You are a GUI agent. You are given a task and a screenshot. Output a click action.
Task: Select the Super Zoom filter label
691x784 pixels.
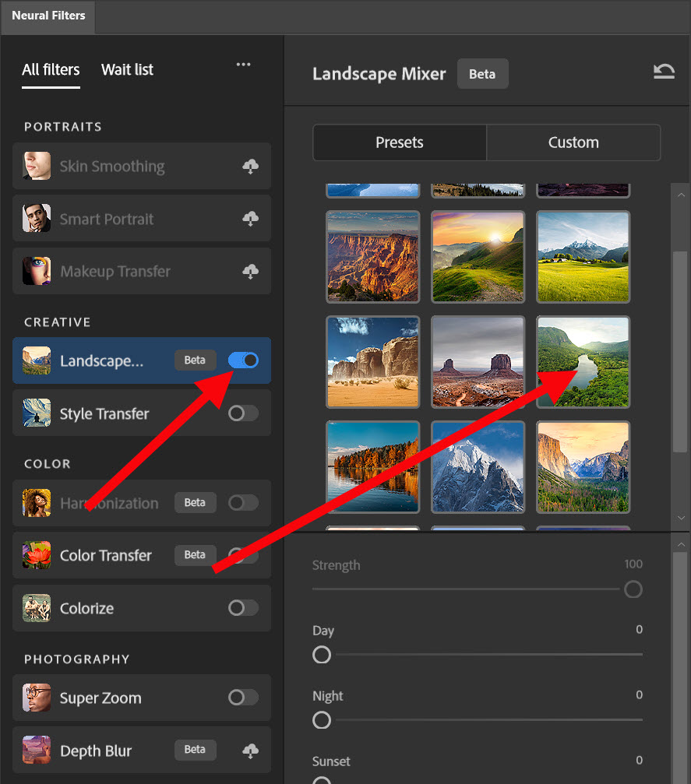tap(100, 698)
